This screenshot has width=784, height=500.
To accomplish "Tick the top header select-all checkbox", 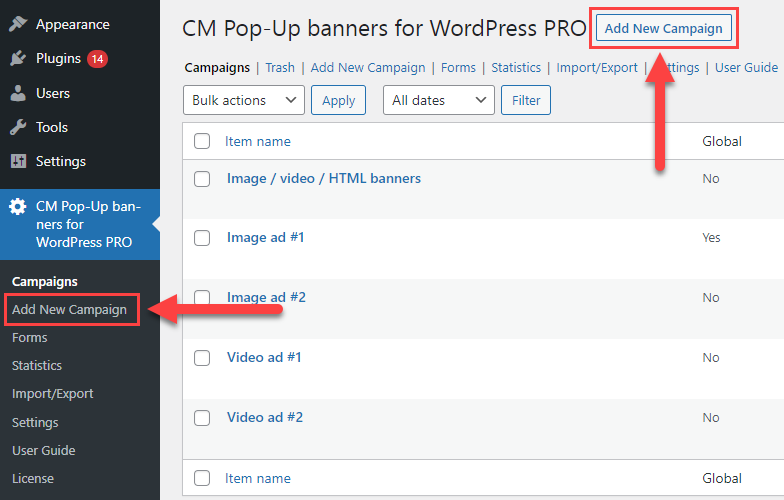I will [202, 141].
